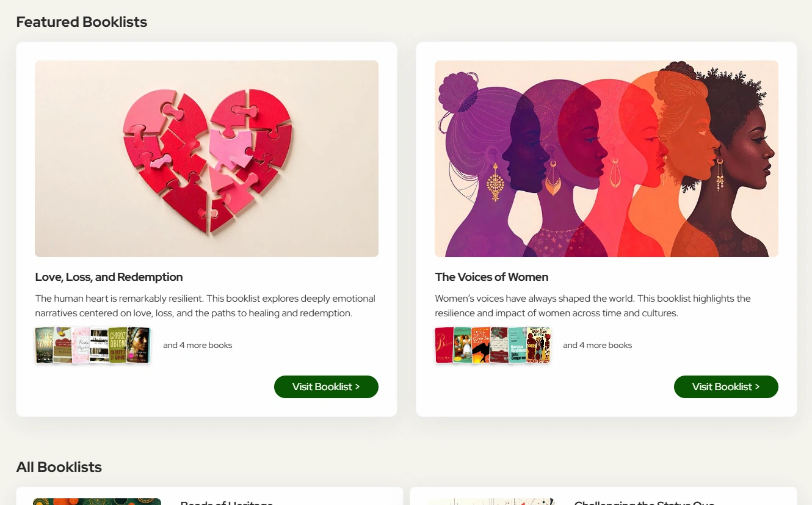Image resolution: width=812 pixels, height=505 pixels.
Task: Click the first book cover in Love, Loss list
Action: point(44,345)
